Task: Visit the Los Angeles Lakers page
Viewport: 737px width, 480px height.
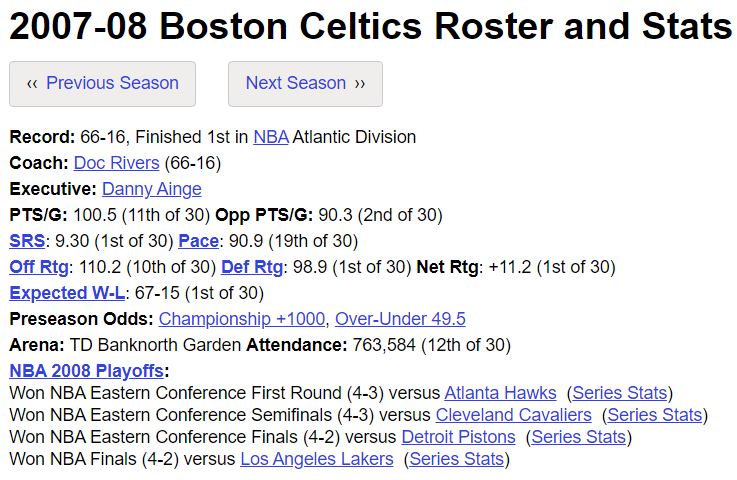Action: pyautogui.click(x=317, y=459)
